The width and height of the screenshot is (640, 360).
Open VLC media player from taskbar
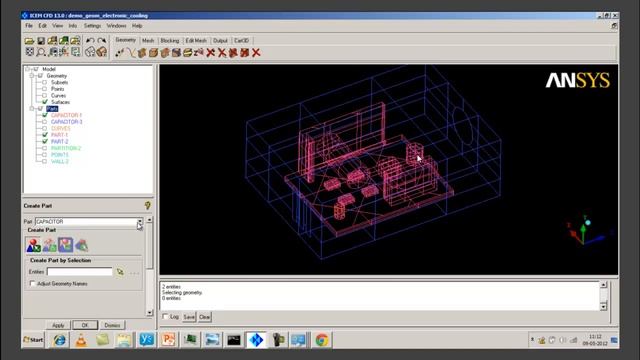pyautogui.click(x=81, y=340)
